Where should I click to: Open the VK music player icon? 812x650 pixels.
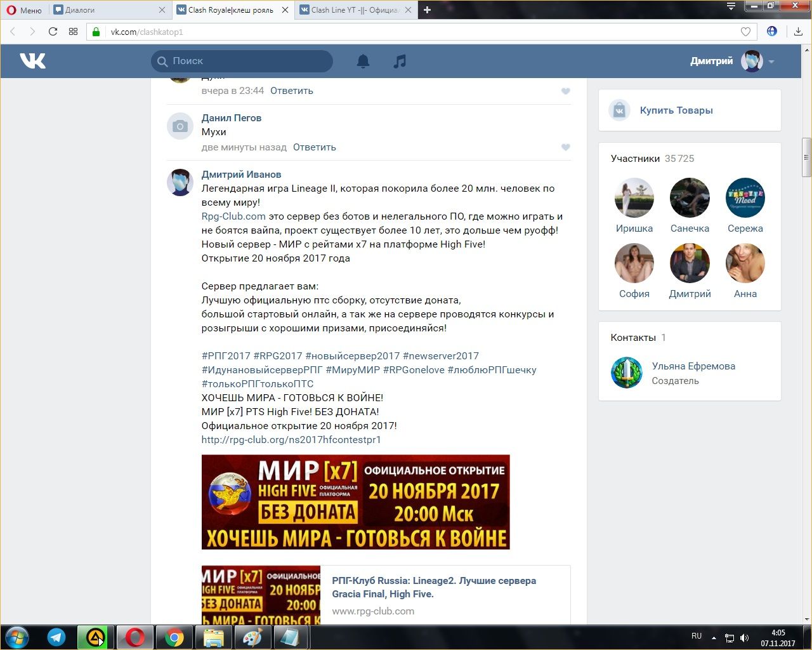tap(400, 61)
